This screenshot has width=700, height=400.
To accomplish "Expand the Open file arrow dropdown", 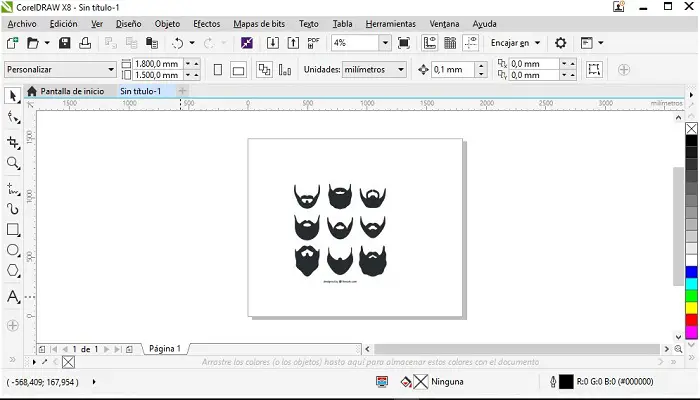I will [x=47, y=43].
